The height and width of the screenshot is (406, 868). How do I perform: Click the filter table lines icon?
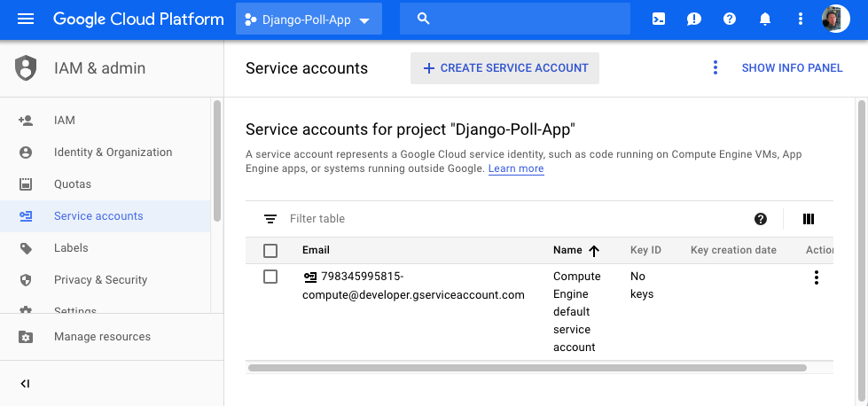click(270, 219)
